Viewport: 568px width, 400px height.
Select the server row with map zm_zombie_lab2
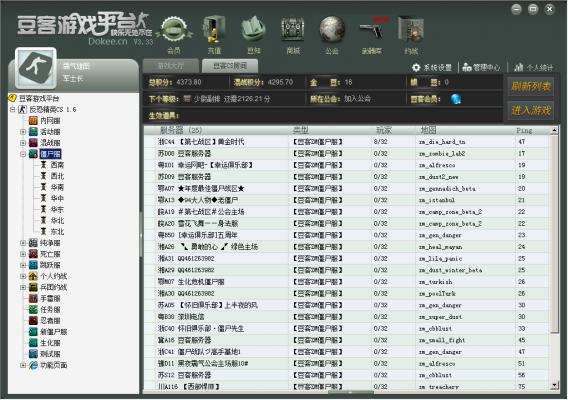click(x=347, y=154)
